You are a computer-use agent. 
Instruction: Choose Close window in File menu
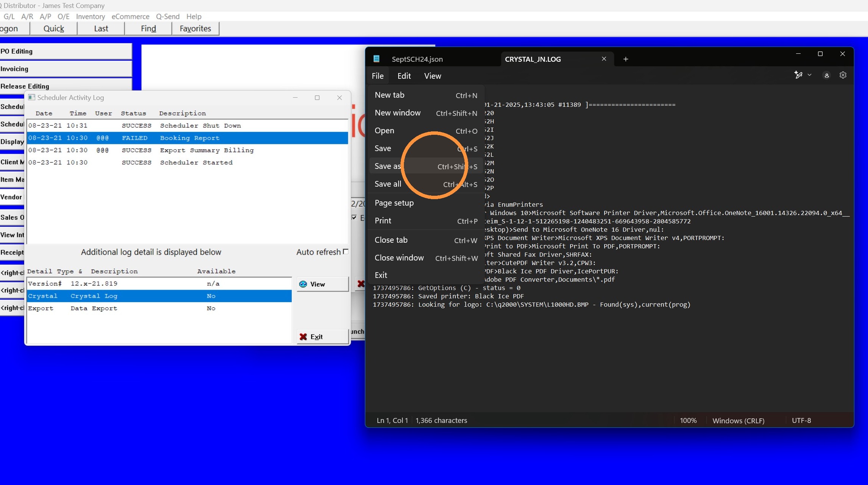click(x=426, y=258)
